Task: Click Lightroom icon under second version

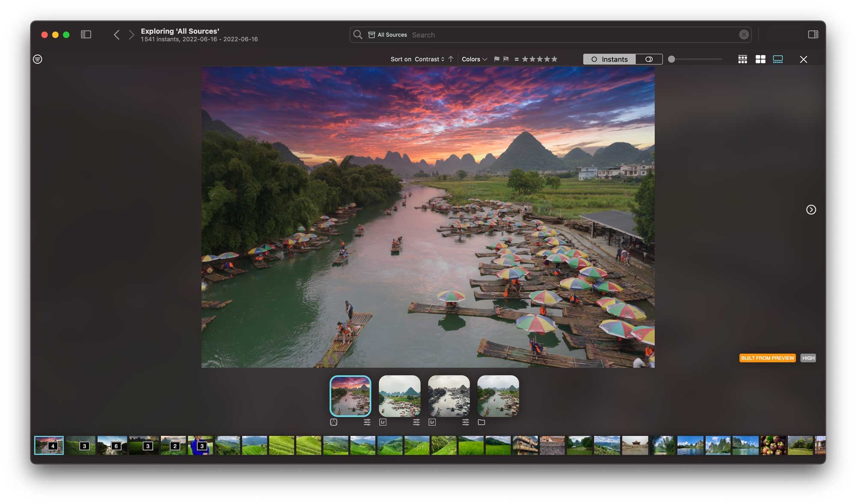Action: point(383,422)
